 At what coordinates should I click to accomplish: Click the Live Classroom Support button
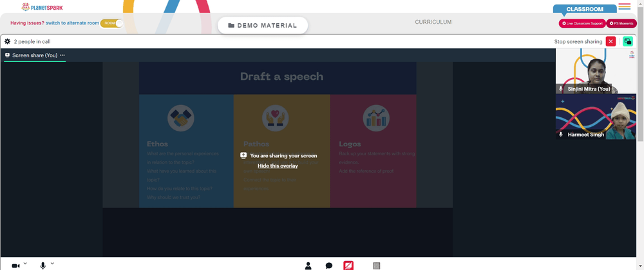pos(582,23)
